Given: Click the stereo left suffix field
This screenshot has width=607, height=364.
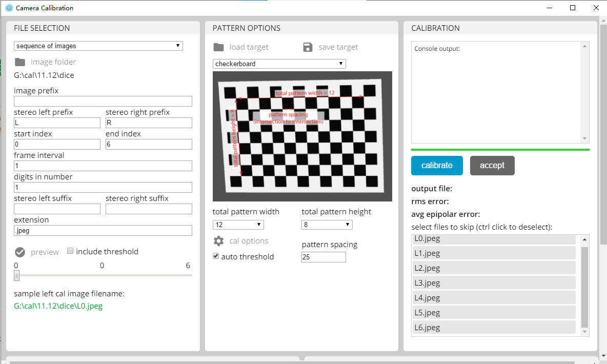Looking at the screenshot, I should click(x=57, y=209).
